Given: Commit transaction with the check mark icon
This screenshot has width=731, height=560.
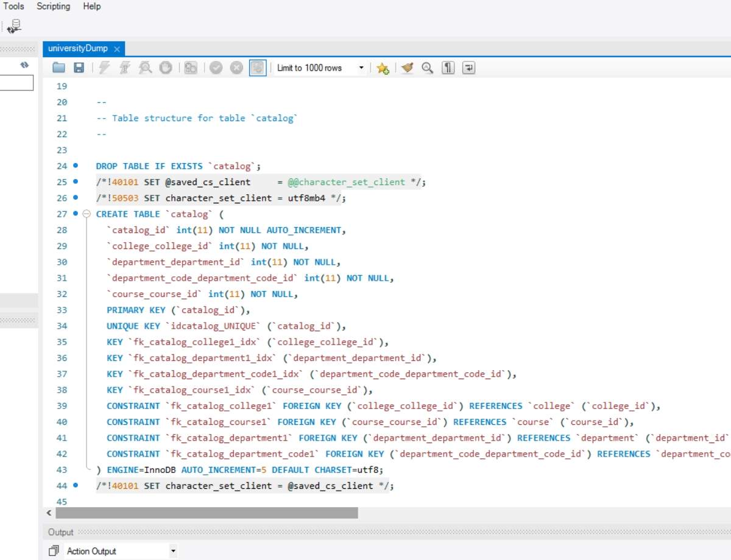Looking at the screenshot, I should click(216, 68).
